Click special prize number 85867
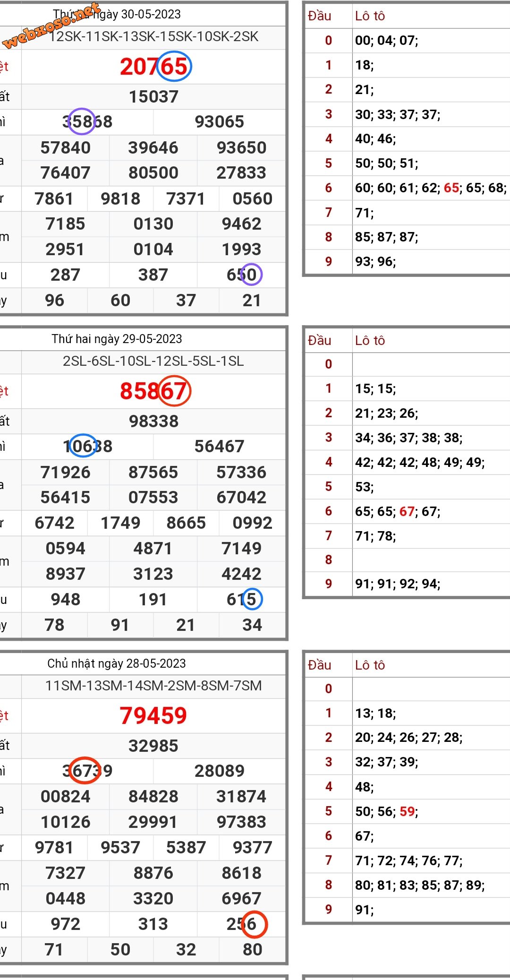 tap(154, 391)
